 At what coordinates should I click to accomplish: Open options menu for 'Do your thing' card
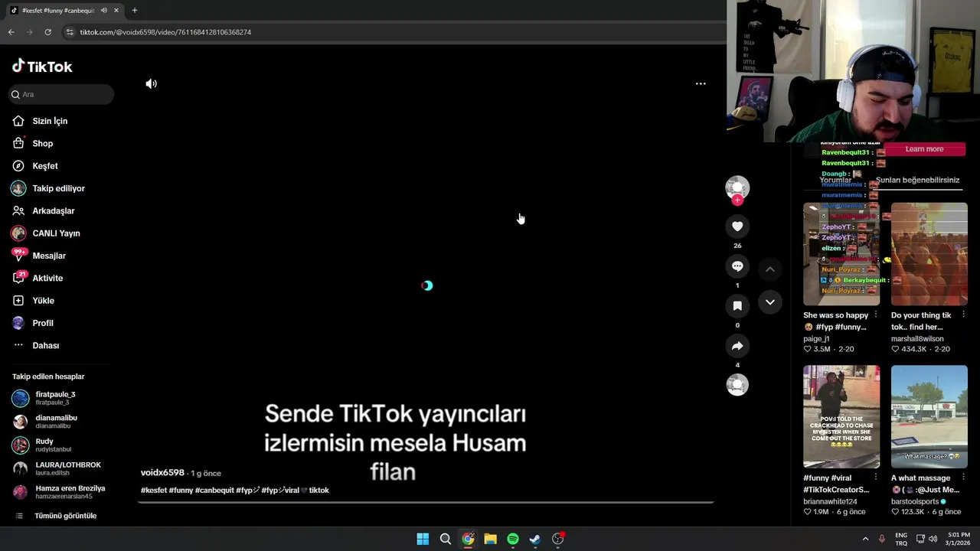[963, 315]
